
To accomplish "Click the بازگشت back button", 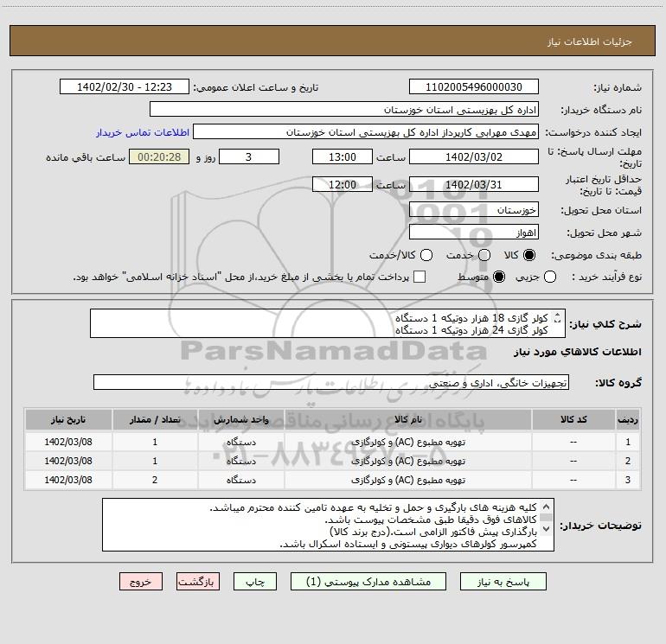I will pos(198,582).
